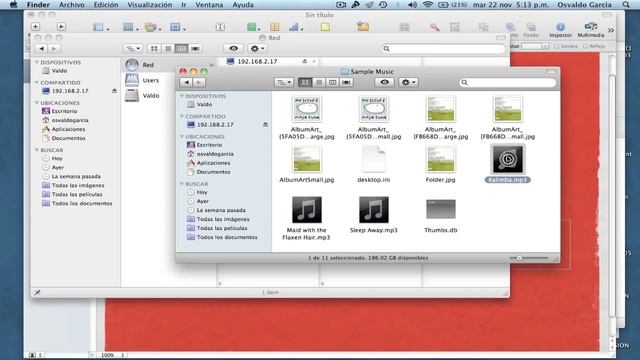
Task: Open Osvaldo Garcia user menu
Action: (x=584, y=5)
